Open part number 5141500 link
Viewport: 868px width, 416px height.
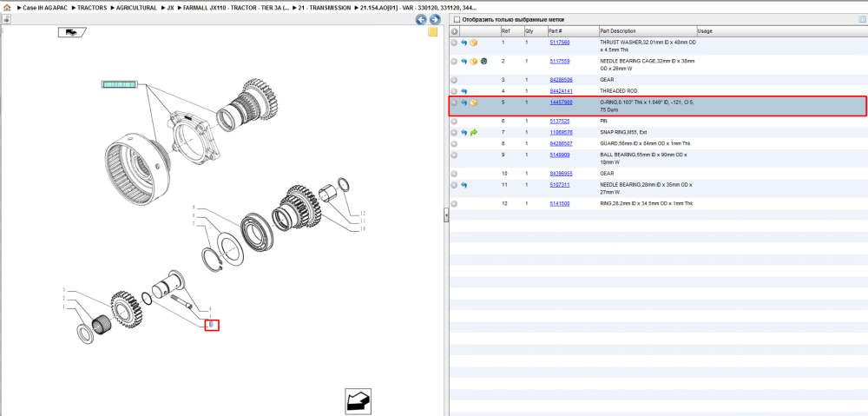(560, 204)
